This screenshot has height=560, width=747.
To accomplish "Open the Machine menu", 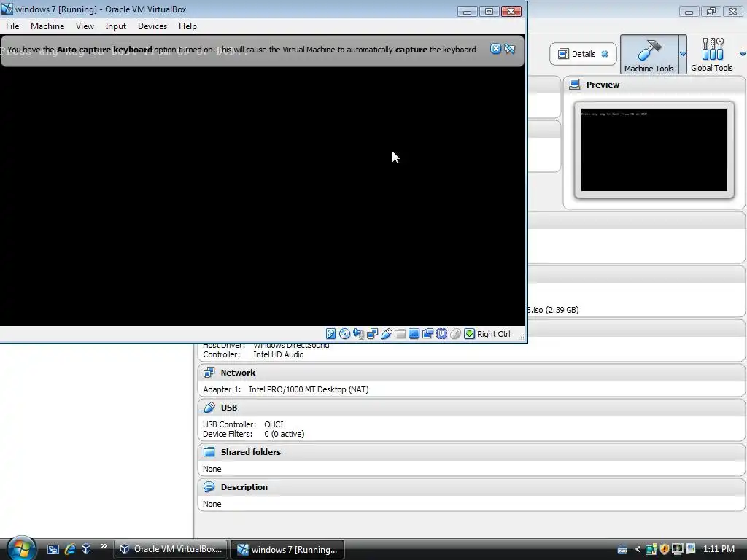I will pos(47,26).
